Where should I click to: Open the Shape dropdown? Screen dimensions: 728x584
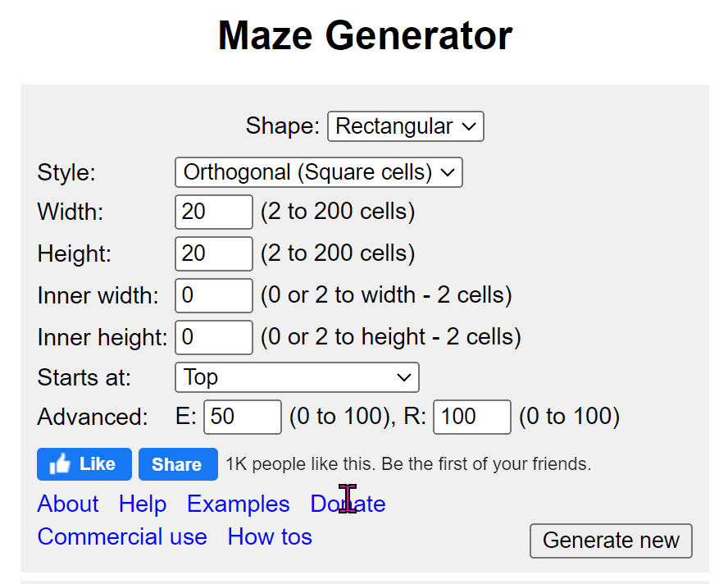(x=405, y=126)
